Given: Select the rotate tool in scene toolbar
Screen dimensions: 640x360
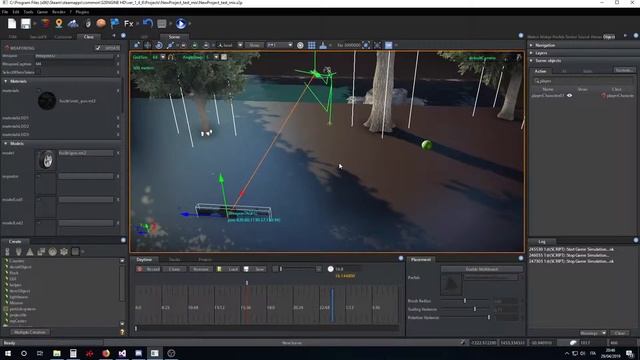Looking at the screenshot, I should click(x=159, y=45).
